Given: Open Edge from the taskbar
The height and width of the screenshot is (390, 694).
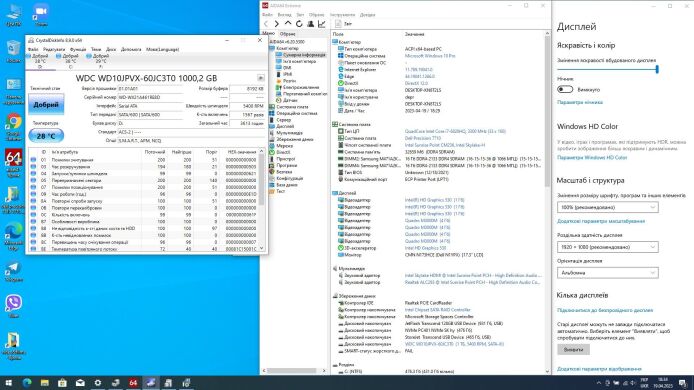Looking at the screenshot, I should (x=27, y=383).
